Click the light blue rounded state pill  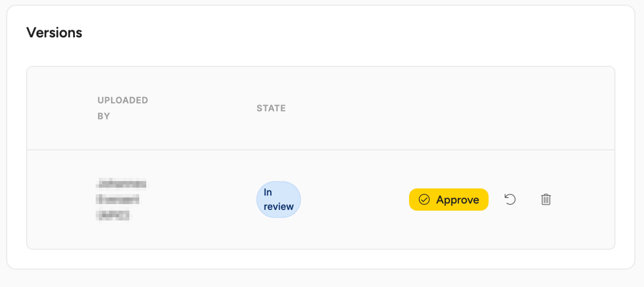279,200
